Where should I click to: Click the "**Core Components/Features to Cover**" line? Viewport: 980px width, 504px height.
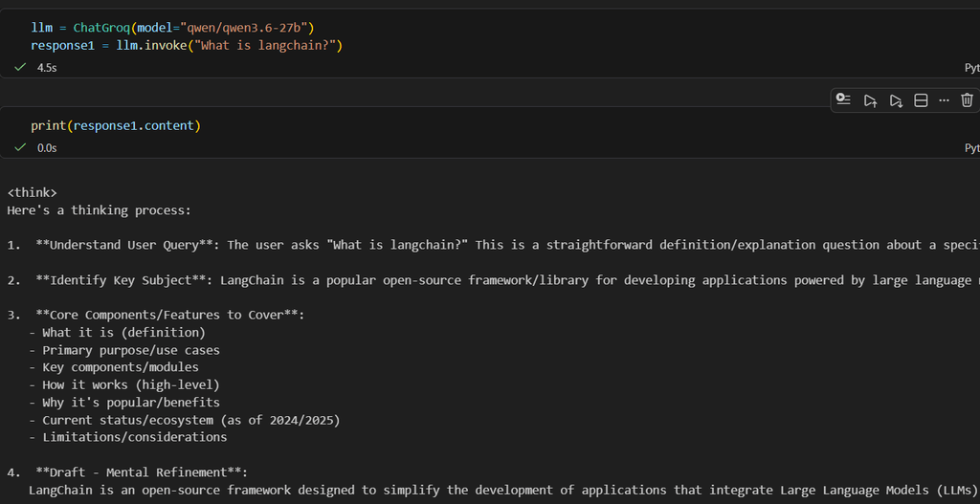click(x=156, y=315)
